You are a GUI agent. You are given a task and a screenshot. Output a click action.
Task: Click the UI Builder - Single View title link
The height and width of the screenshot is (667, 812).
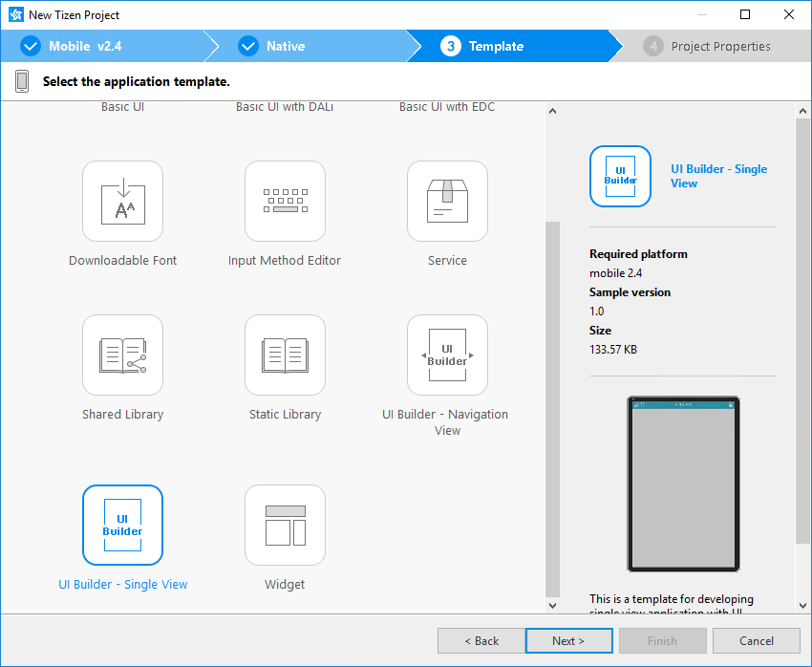pos(718,176)
